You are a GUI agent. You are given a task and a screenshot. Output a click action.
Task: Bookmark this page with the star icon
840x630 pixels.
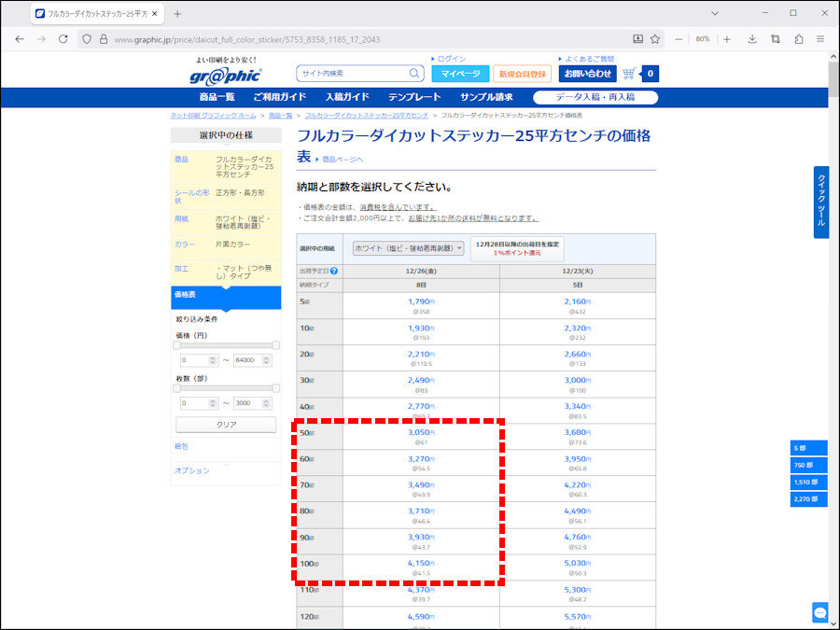pyautogui.click(x=654, y=39)
